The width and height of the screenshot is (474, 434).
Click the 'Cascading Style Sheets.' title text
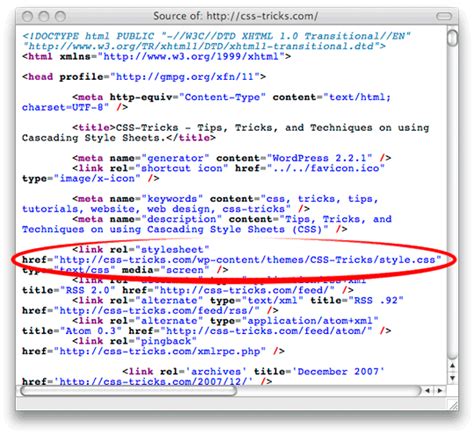[94, 138]
